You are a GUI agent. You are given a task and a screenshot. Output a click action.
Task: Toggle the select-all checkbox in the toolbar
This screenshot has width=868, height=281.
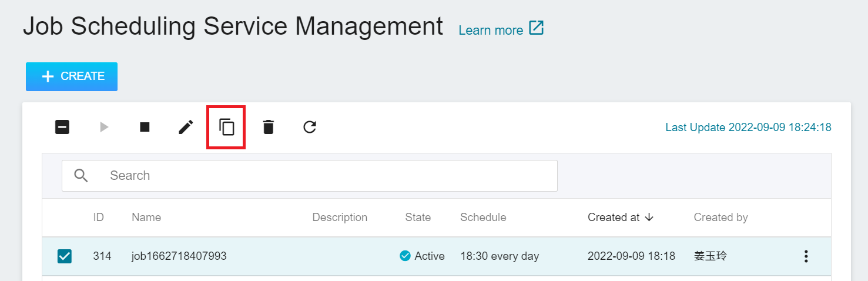(62, 127)
